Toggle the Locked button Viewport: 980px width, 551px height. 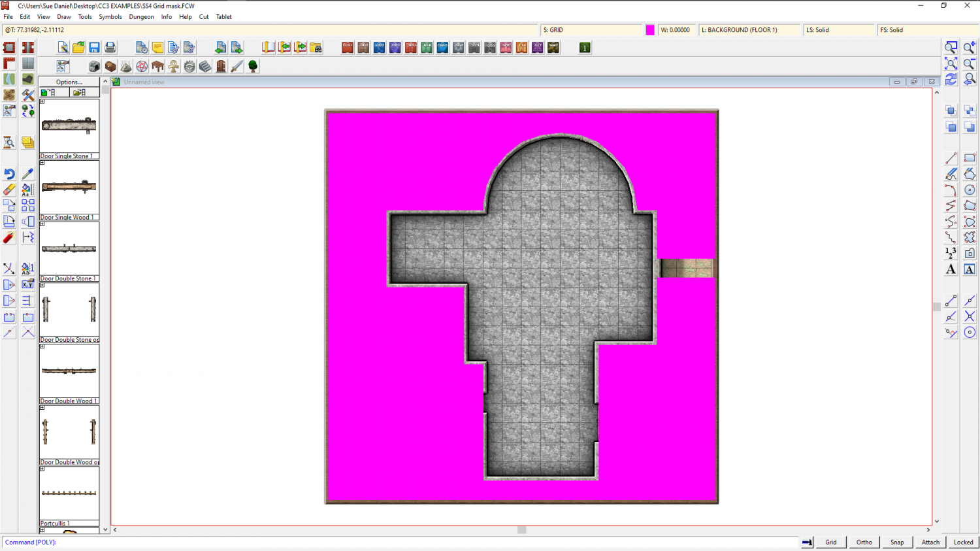point(963,542)
